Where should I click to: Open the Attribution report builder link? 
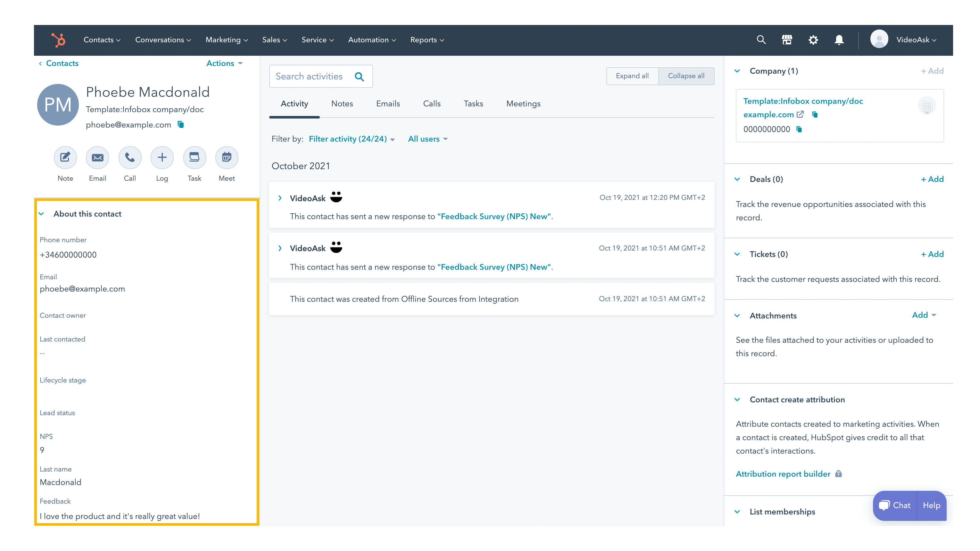click(x=783, y=474)
